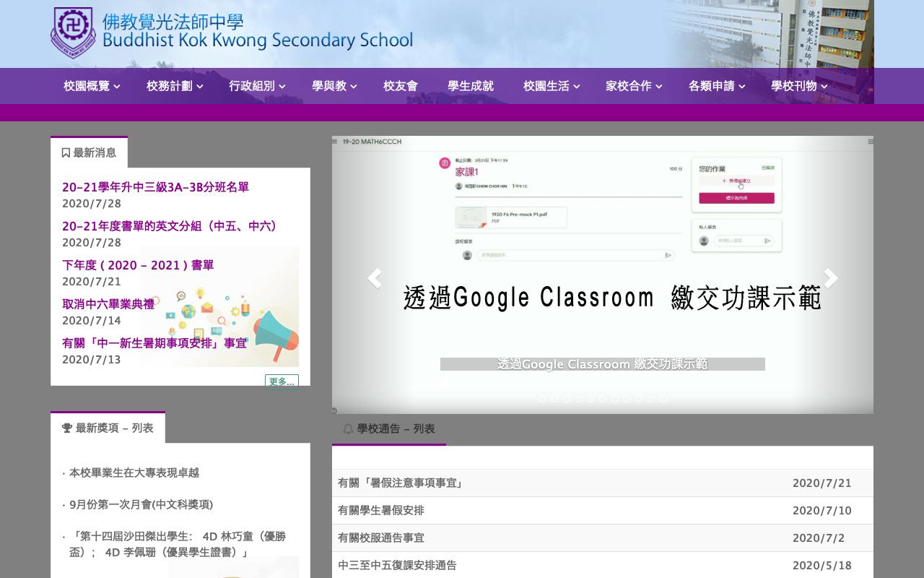Screen dimensions: 924x578
Task: Click the date 2020/7/2 in the notices list
Action: point(819,538)
